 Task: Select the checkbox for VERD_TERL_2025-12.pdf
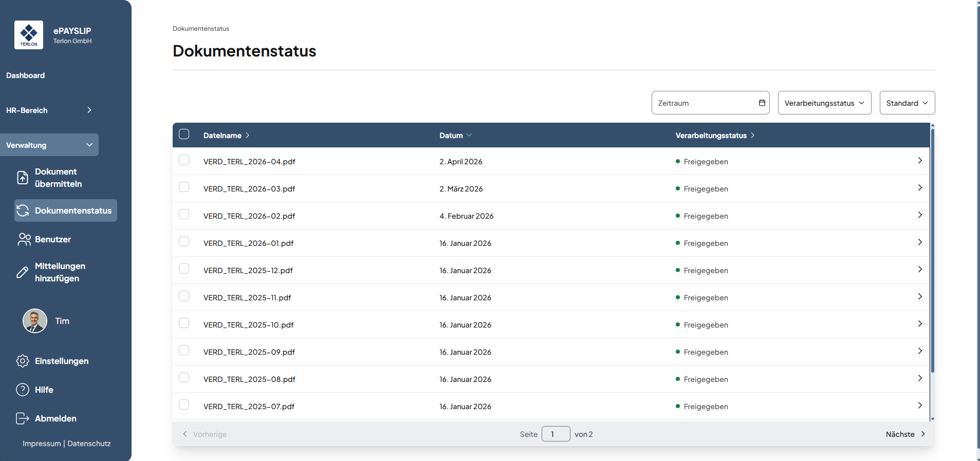(184, 269)
